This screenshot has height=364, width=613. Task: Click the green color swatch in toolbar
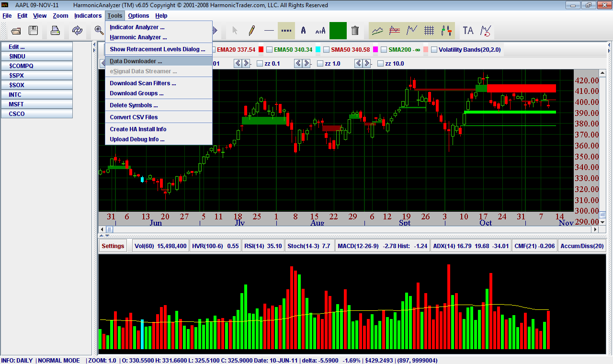[x=338, y=31]
